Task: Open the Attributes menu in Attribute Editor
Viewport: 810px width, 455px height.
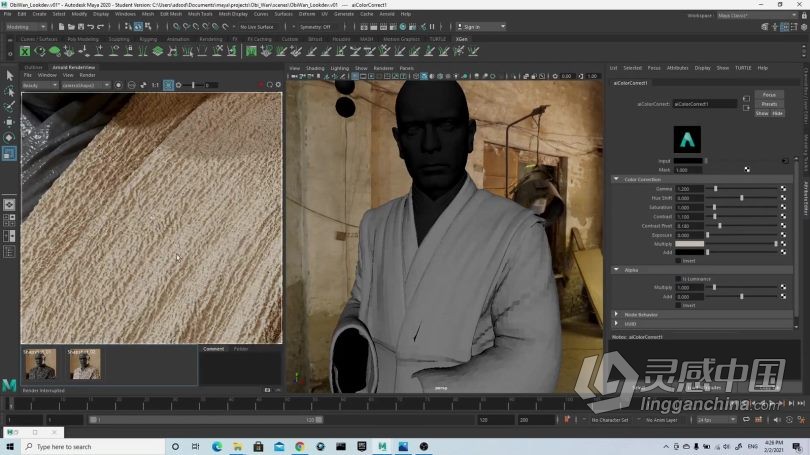Action: coord(677,68)
